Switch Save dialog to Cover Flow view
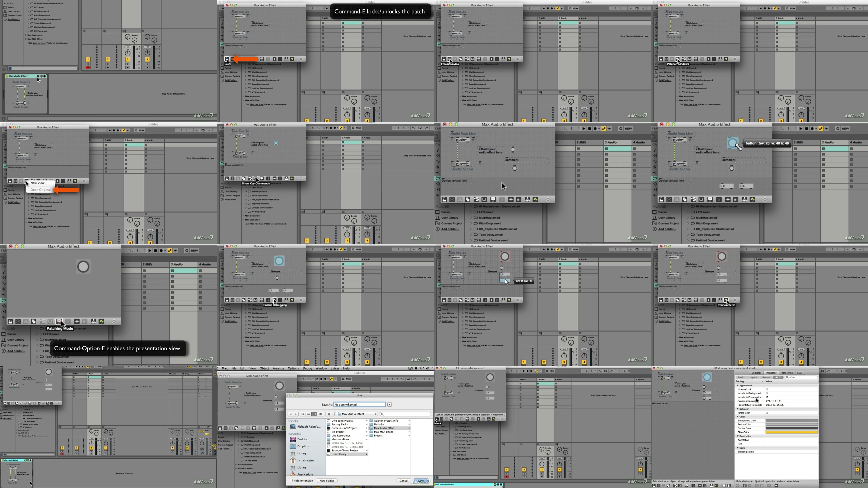The width and height of the screenshot is (868, 488). [320, 414]
